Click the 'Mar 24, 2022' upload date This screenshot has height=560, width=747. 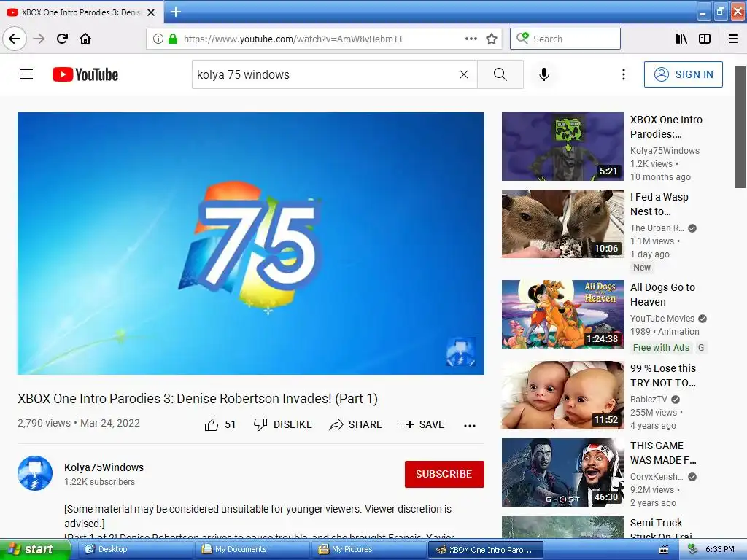point(110,423)
